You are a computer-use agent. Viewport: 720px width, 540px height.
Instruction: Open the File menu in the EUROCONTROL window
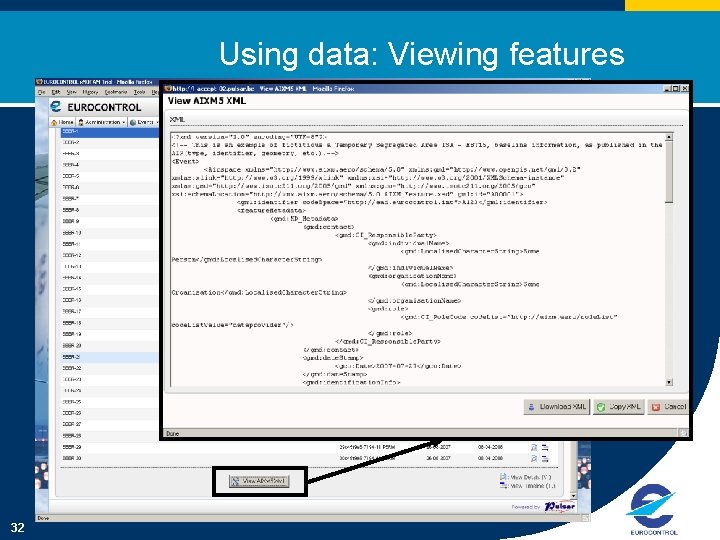coord(41,92)
